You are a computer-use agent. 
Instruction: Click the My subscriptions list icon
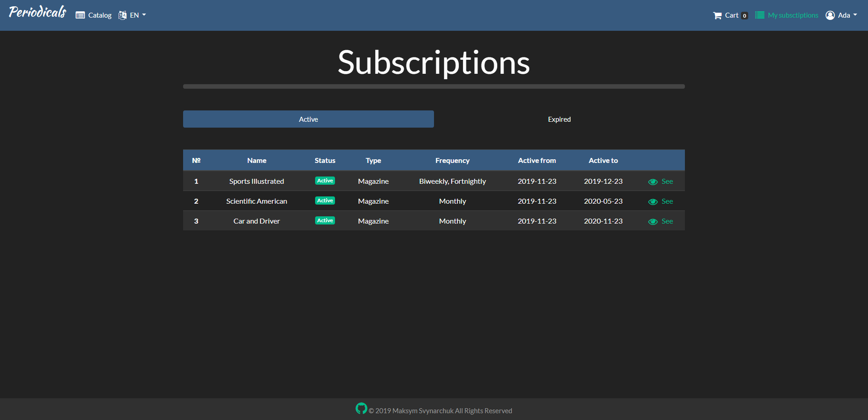tap(760, 15)
